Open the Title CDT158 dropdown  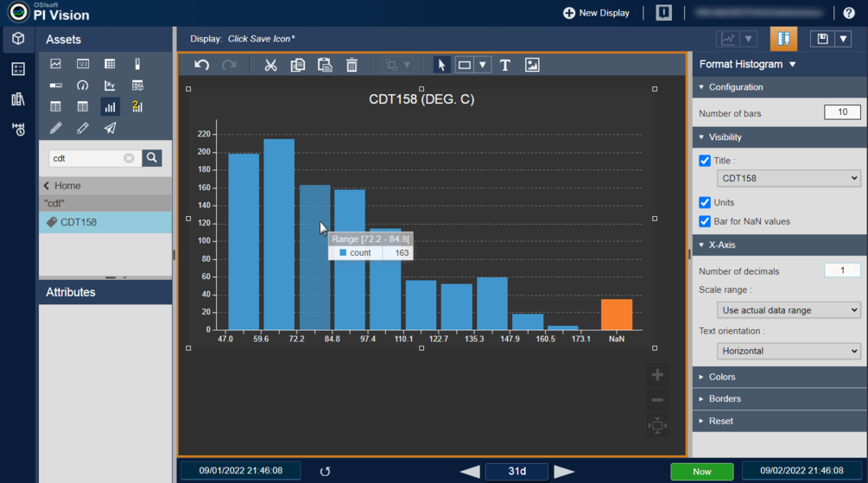(x=789, y=178)
